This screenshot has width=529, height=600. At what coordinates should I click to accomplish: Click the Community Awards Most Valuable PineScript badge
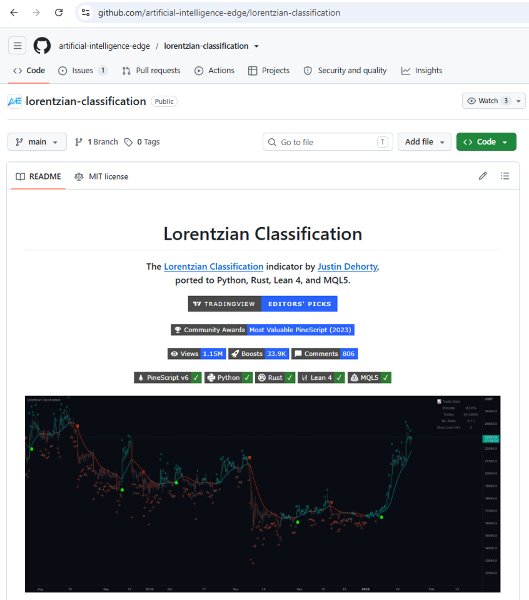coord(263,330)
